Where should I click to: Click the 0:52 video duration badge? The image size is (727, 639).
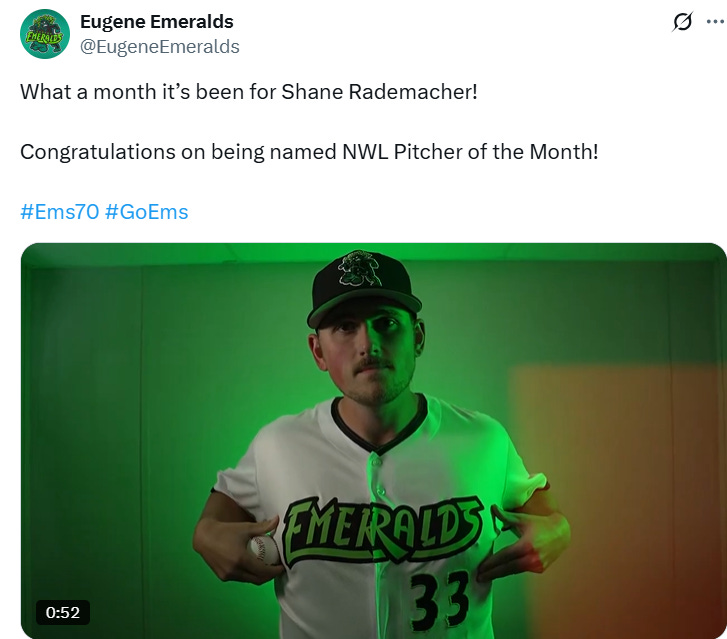coord(63,613)
